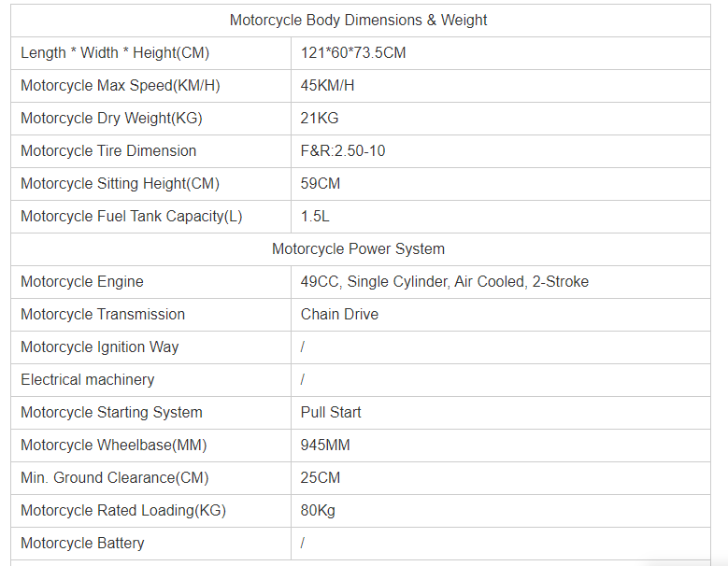The height and width of the screenshot is (566, 728).
Task: Click the Motorcycle Dry Weight label
Action: 111,118
